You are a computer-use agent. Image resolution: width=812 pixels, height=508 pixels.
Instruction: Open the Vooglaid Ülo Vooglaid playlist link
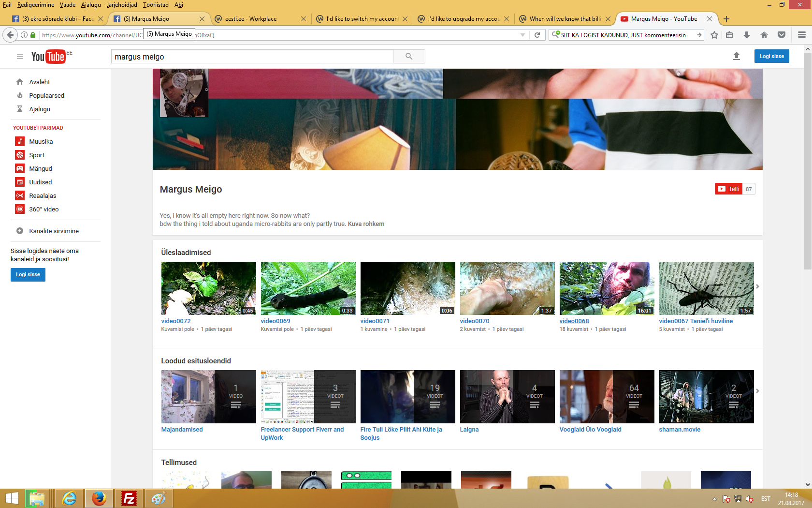590,429
